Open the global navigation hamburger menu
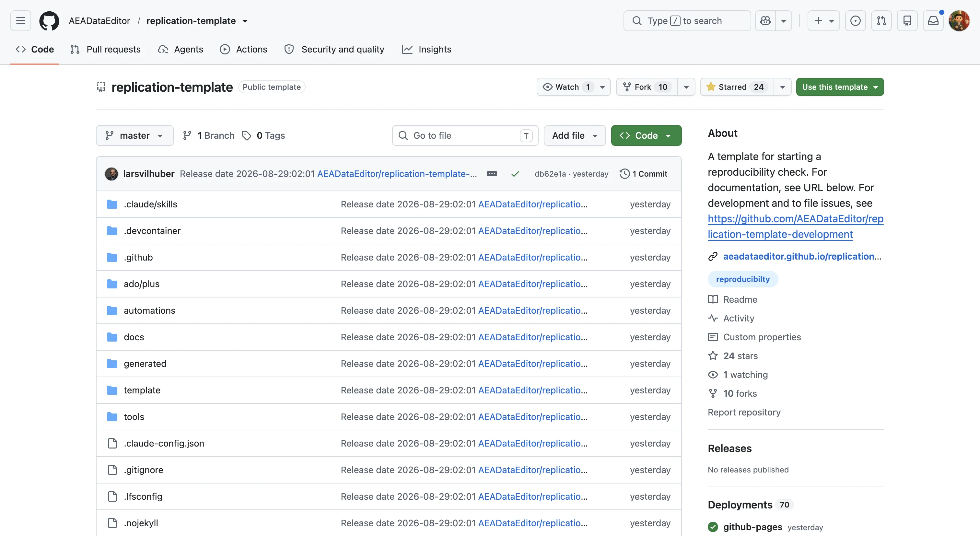The image size is (980, 536). [20, 20]
